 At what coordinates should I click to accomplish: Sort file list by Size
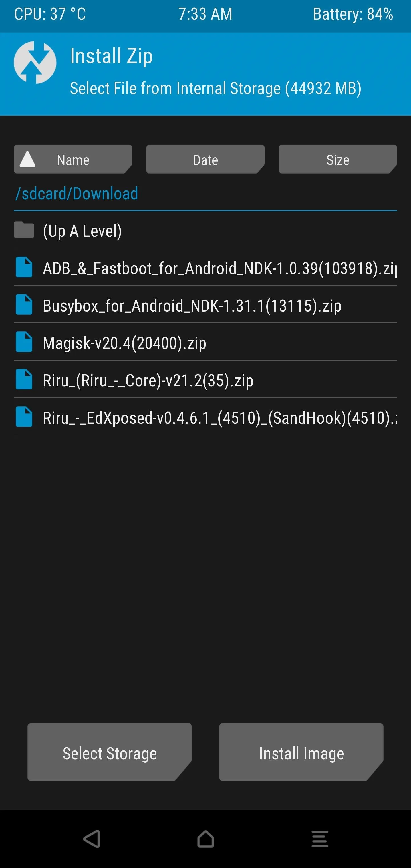coord(338,159)
